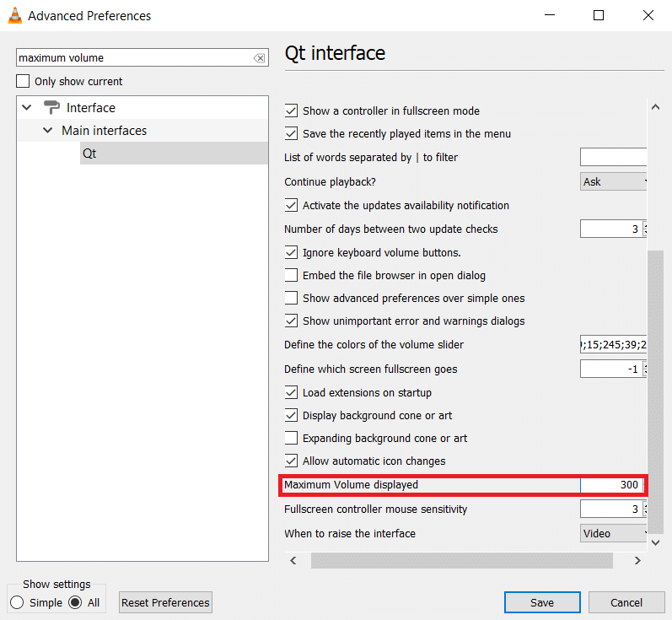
Task: Collapse the Interface tree node
Action: coord(27,108)
